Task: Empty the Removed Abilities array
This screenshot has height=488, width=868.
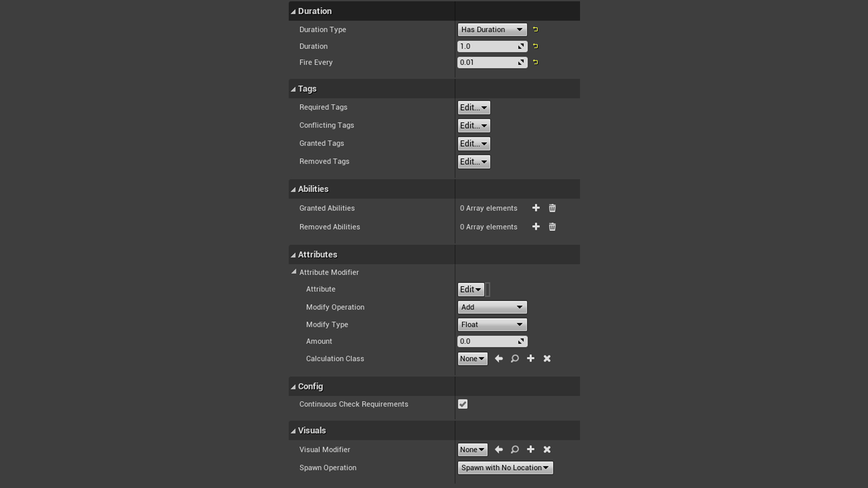Action: (x=552, y=227)
